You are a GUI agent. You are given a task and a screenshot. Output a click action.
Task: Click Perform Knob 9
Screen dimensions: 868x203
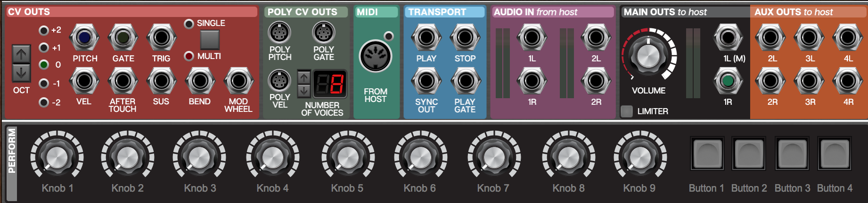(x=640, y=157)
